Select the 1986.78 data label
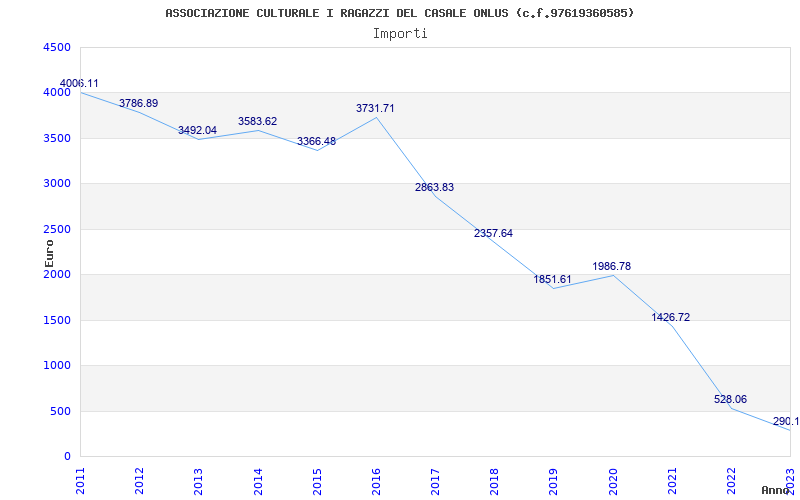 [x=612, y=266]
